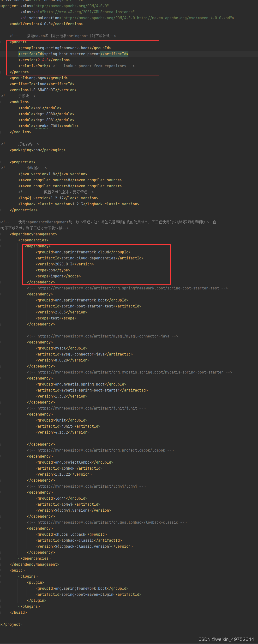Screen dimensions: 258x644
Task: Click the maven.compiler.source line
Action: click(x=70, y=180)
